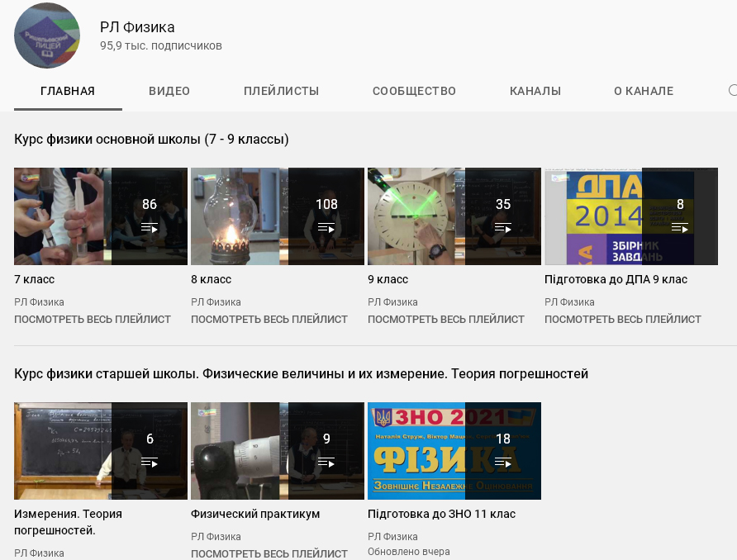Click playlist icon on 9 класс thumbnail
This screenshot has width=737, height=560.
click(x=503, y=228)
